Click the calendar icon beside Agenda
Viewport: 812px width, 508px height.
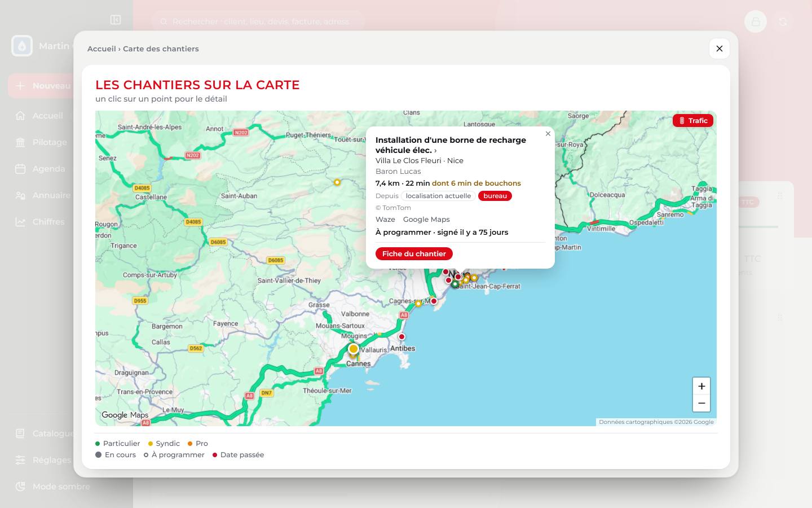tap(20, 169)
